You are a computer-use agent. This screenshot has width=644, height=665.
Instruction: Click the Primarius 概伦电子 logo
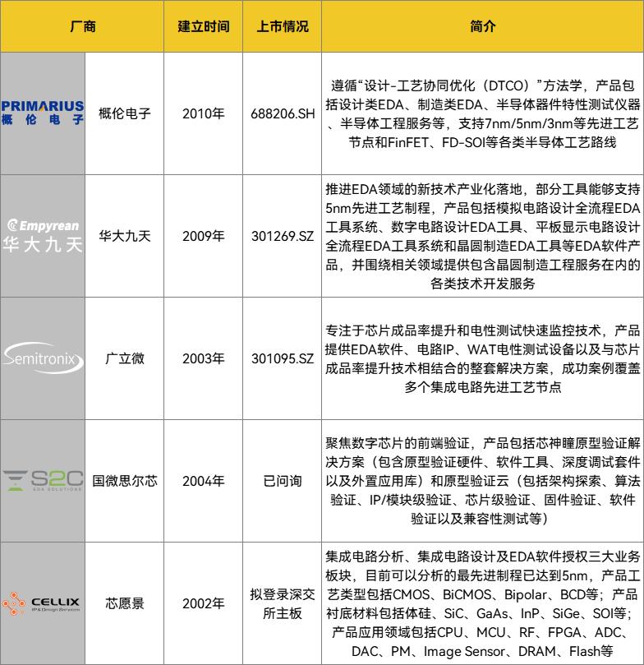[x=43, y=113]
